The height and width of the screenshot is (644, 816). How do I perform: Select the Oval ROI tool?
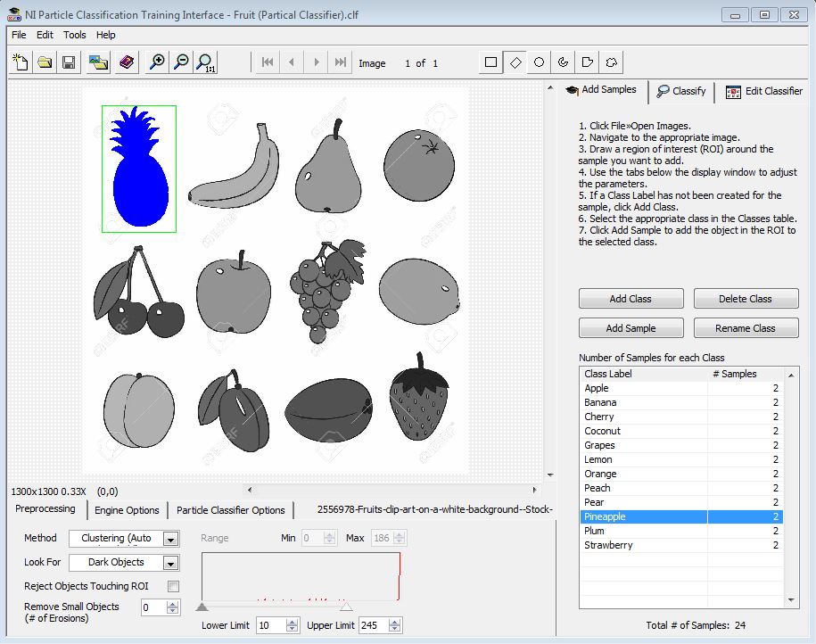tap(539, 62)
